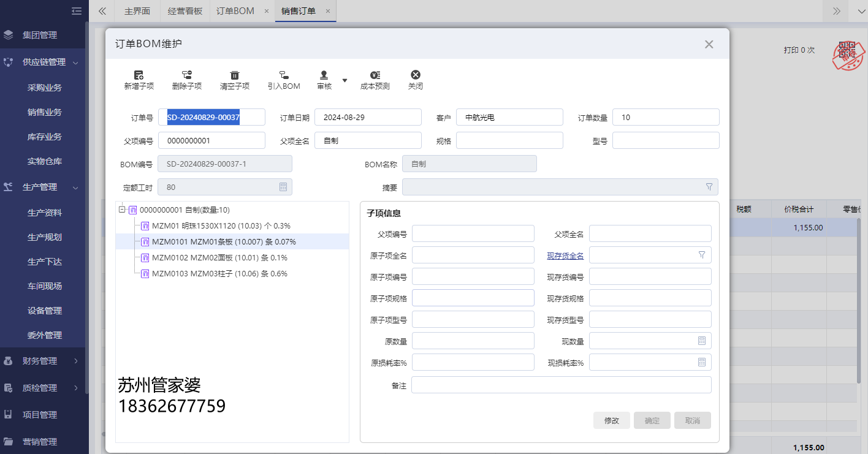
Task: Open the 现存货全名 link
Action: click(565, 255)
